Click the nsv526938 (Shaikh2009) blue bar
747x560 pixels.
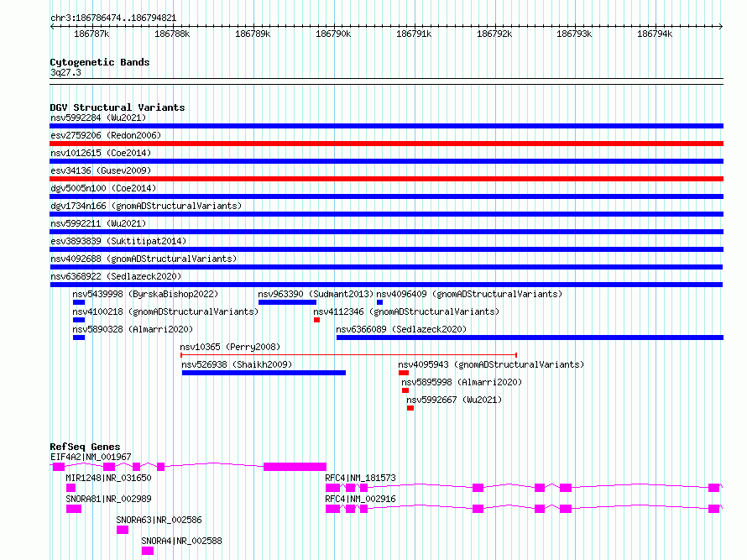(264, 373)
